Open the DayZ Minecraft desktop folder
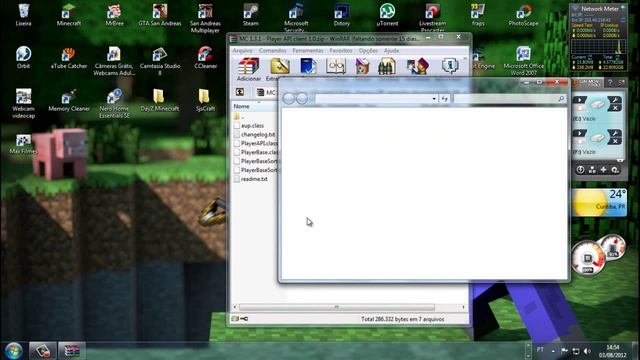The width and height of the screenshot is (640, 360). 160,100
